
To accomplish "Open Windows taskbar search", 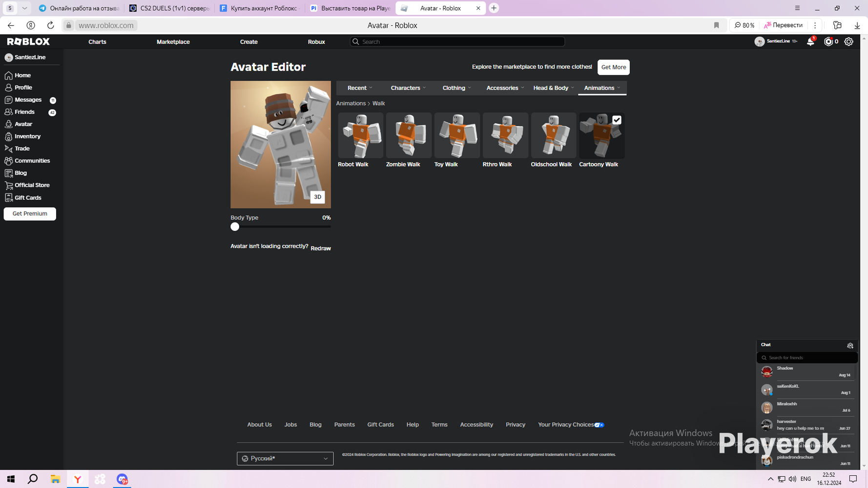I will pos(33,479).
